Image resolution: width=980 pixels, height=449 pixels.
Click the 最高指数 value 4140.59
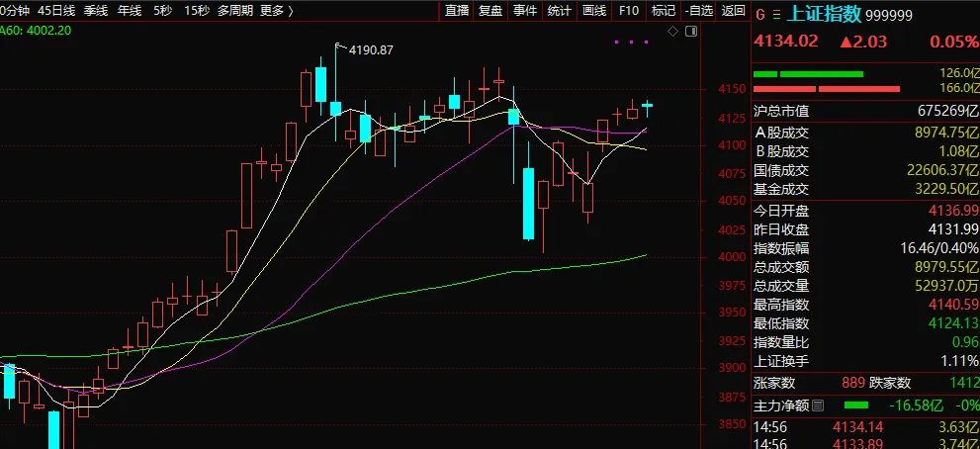coord(952,306)
